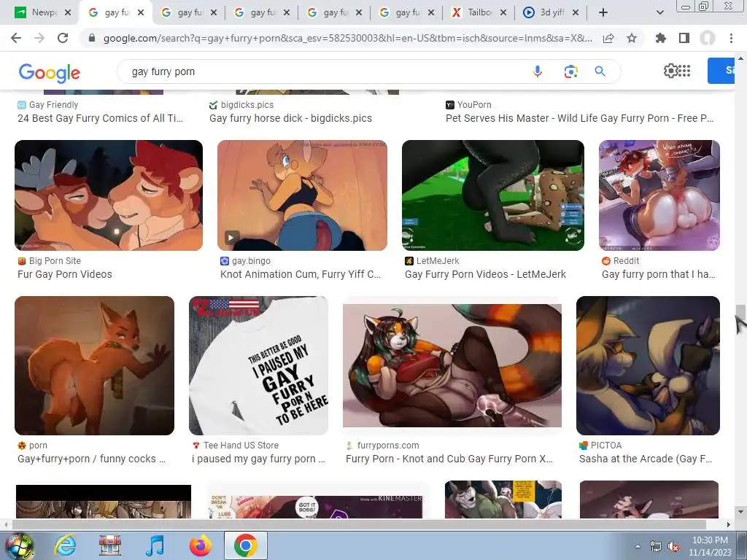
Task: Go back to the previous page
Action: click(16, 38)
